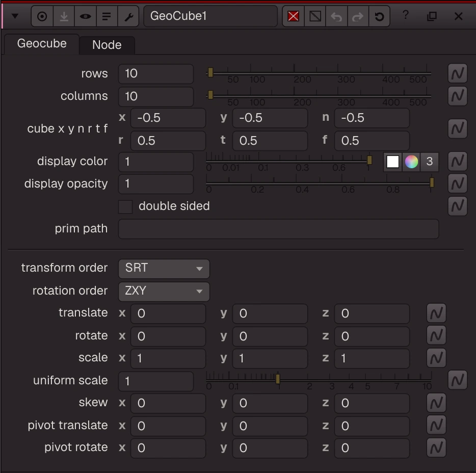Click the white display color swatch

(392, 162)
